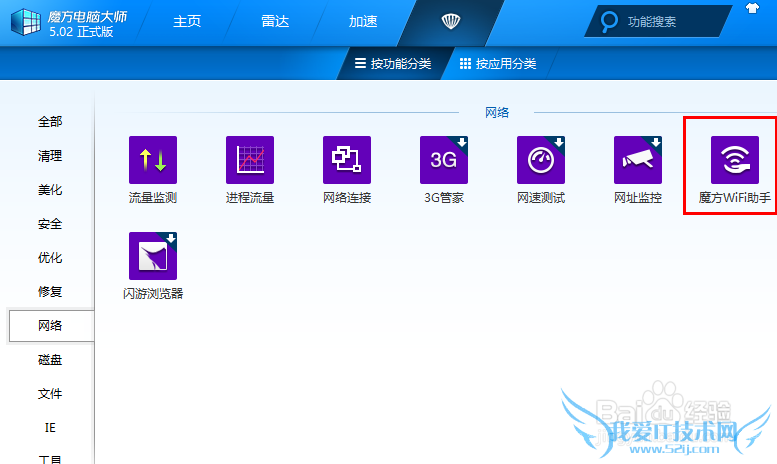Select 全部 in the sidebar
The height and width of the screenshot is (464, 777).
50,122
